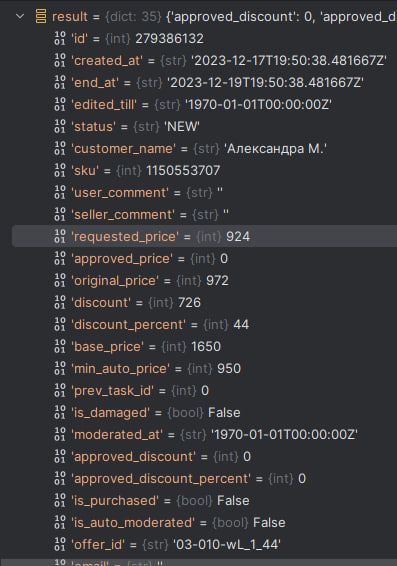Collapse the result dict variable
This screenshot has height=566, width=397.
click(x=20, y=16)
